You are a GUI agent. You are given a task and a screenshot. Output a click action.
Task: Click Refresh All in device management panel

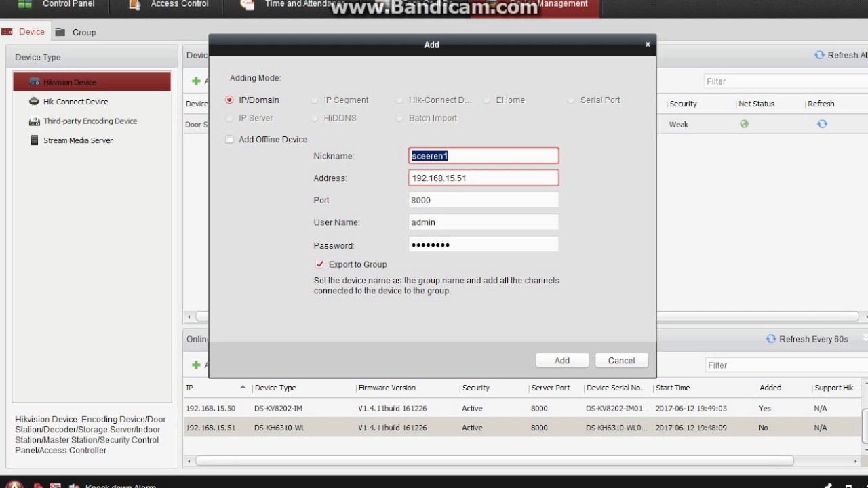(840, 56)
